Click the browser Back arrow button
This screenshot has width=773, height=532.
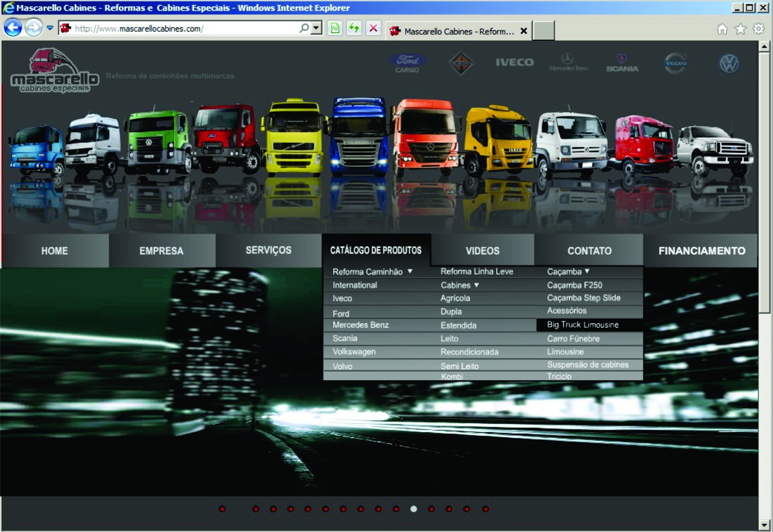[x=13, y=28]
